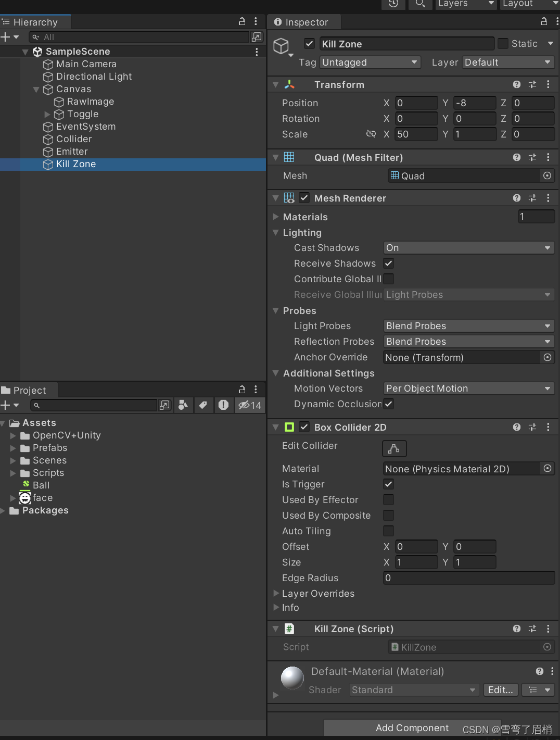Enable the Static checkbox
The width and height of the screenshot is (560, 740).
tap(503, 44)
